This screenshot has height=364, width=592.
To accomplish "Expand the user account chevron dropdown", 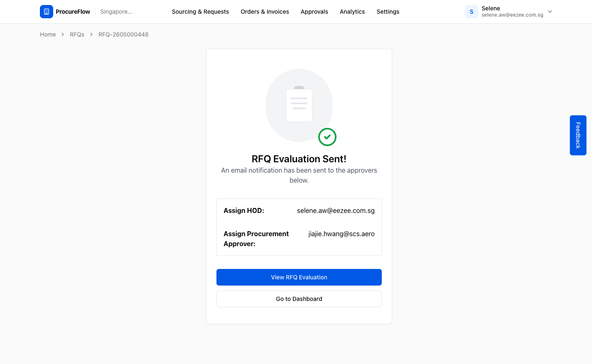I will (550, 12).
